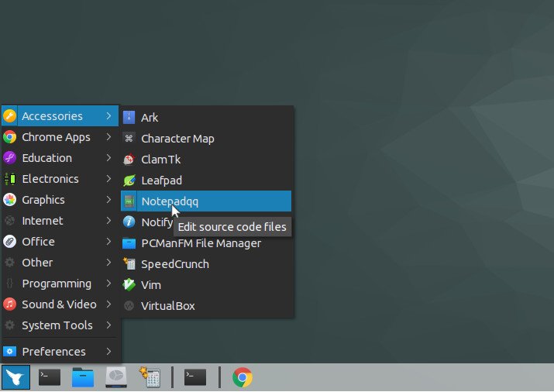Click the ClamTk antivirus icon
Screen dimensions: 554x392
(x=129, y=160)
